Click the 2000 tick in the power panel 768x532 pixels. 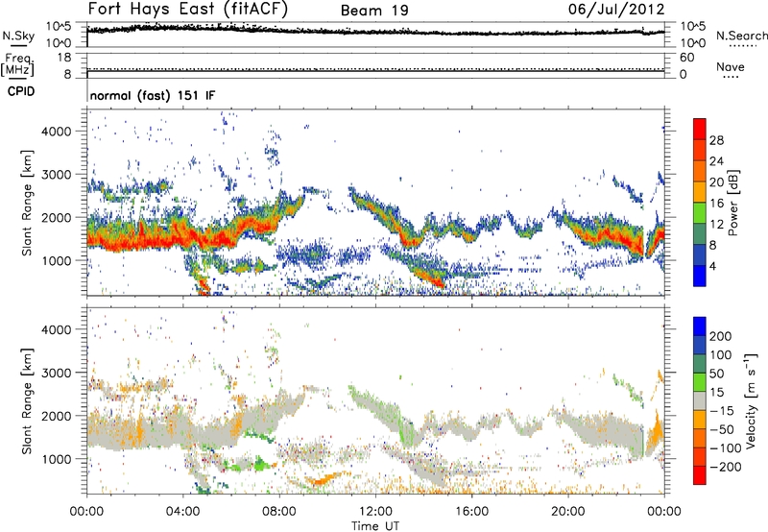tap(56, 217)
